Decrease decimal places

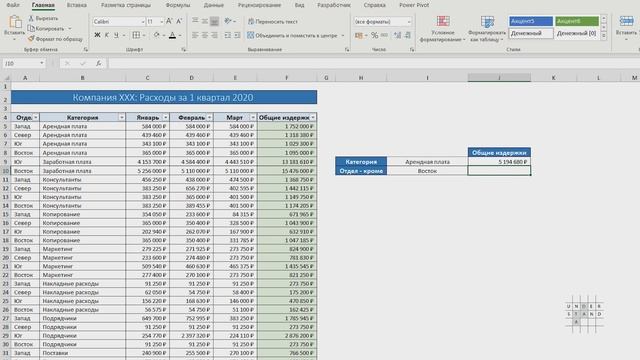click(x=407, y=36)
